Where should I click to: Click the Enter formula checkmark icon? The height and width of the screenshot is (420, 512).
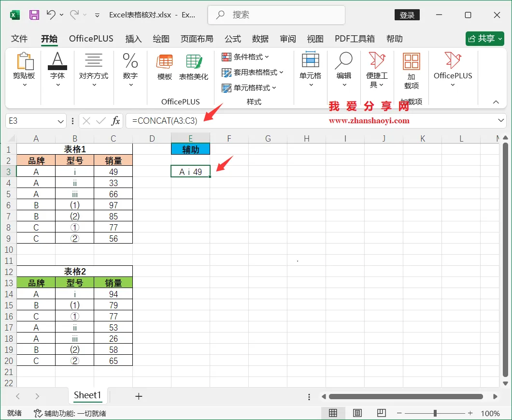coord(101,121)
